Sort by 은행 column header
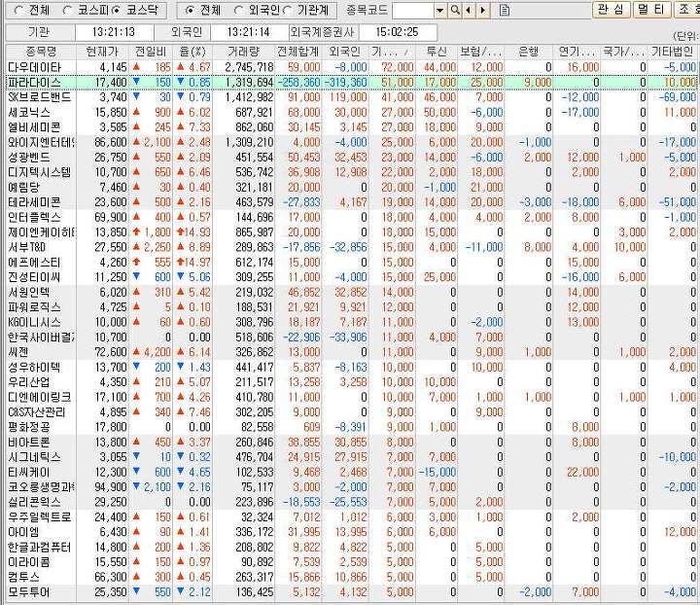The height and width of the screenshot is (605, 700). click(x=529, y=52)
